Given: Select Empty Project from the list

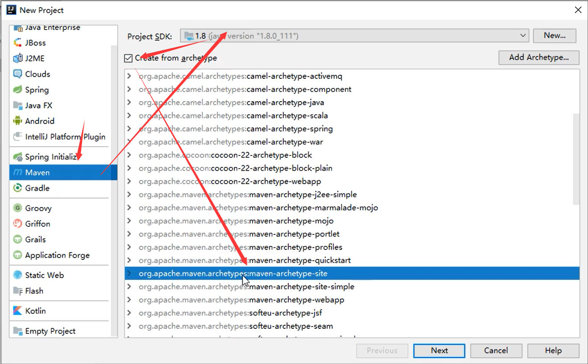Looking at the screenshot, I should pyautogui.click(x=50, y=331).
